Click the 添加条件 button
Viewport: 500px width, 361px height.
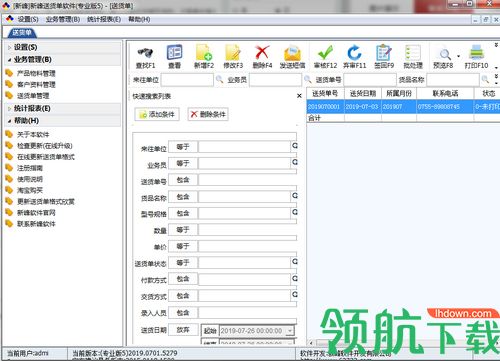(x=157, y=114)
